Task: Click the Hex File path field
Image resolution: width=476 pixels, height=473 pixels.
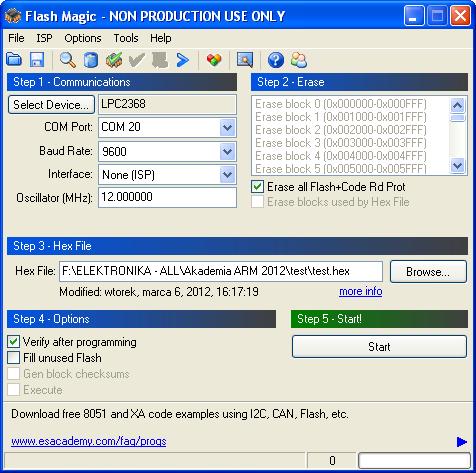Action: click(221, 271)
